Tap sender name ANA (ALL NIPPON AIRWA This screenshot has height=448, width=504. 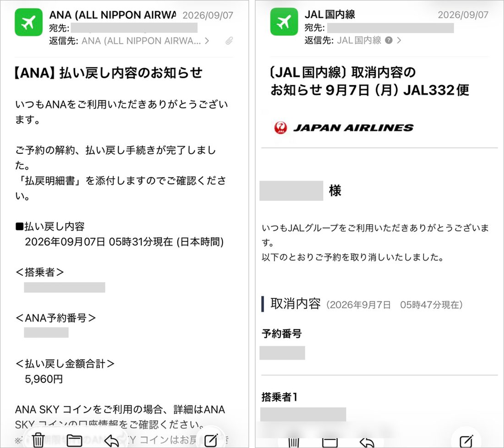113,15
